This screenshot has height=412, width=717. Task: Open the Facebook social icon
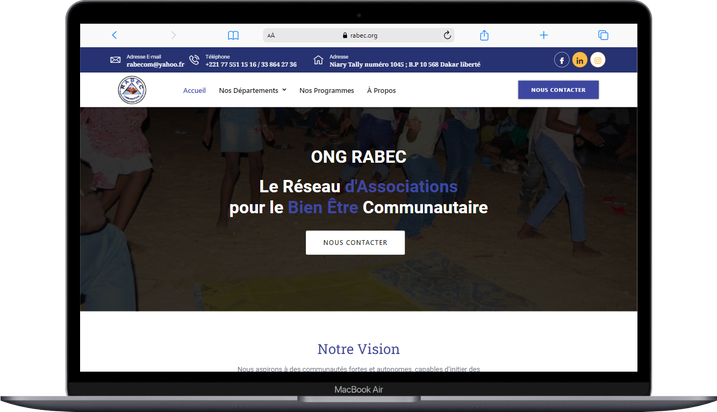click(x=561, y=60)
